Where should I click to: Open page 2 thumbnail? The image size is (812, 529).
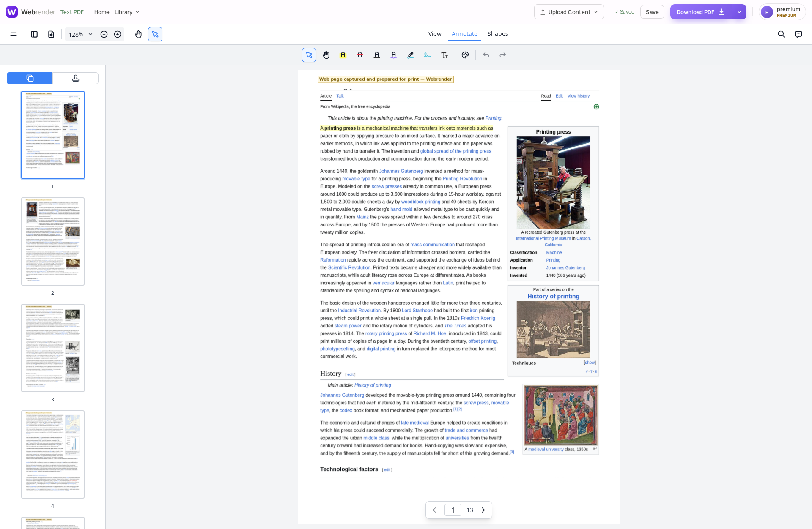53,241
